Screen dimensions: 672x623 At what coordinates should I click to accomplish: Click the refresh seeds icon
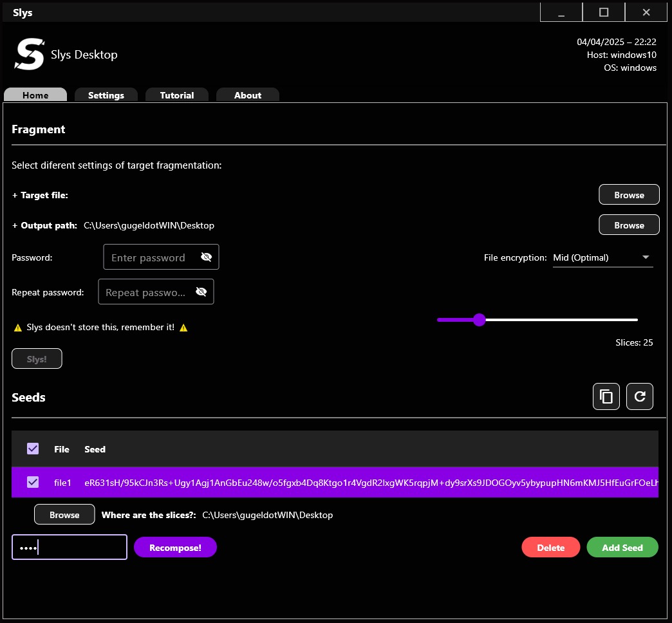tap(639, 396)
